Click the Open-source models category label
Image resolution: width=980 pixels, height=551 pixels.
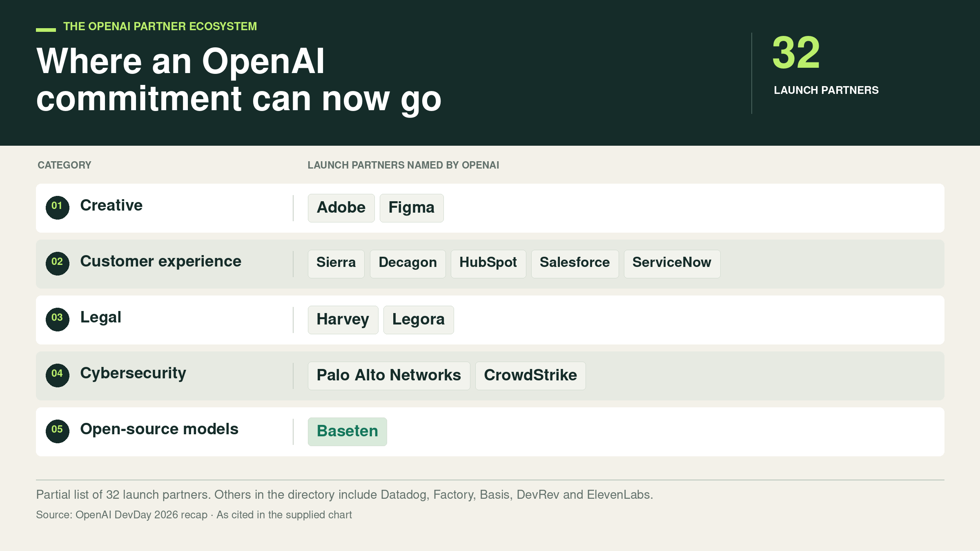coord(159,429)
